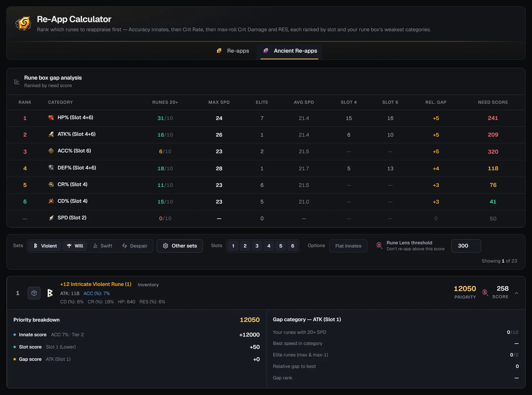Switch to the Re-apps tab
This screenshot has height=395, width=532.
(233, 51)
